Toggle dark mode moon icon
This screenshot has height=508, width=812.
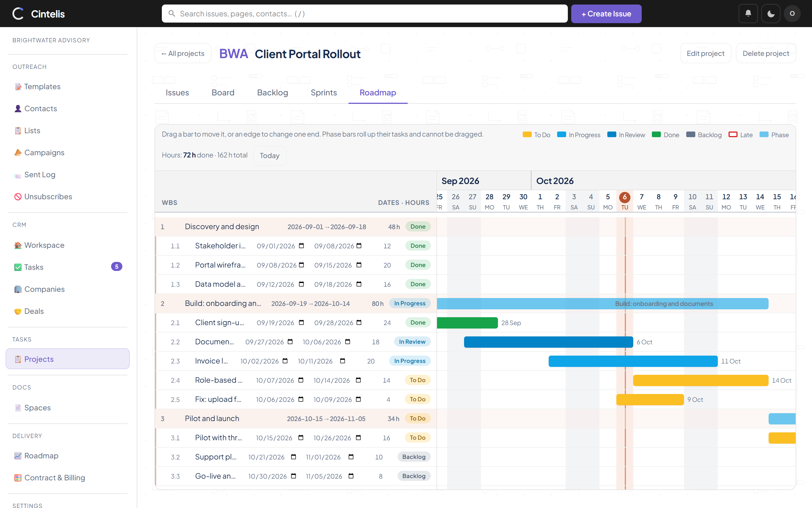pos(771,14)
